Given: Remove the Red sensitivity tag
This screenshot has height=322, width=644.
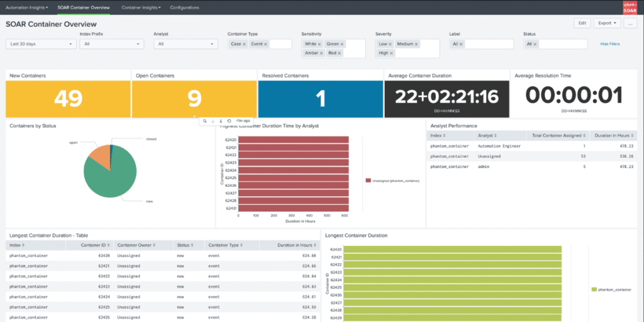Looking at the screenshot, I should pyautogui.click(x=339, y=53).
